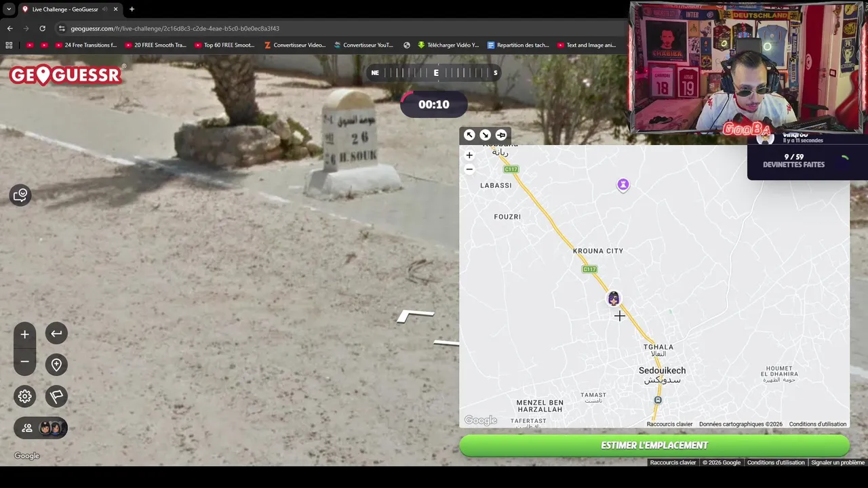Open Repartition des tach... bookmark
This screenshot has height=488, width=868.
pos(519,45)
